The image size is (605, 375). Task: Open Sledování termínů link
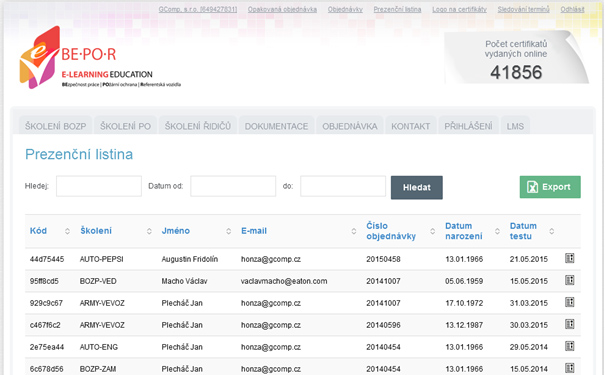[x=524, y=9]
